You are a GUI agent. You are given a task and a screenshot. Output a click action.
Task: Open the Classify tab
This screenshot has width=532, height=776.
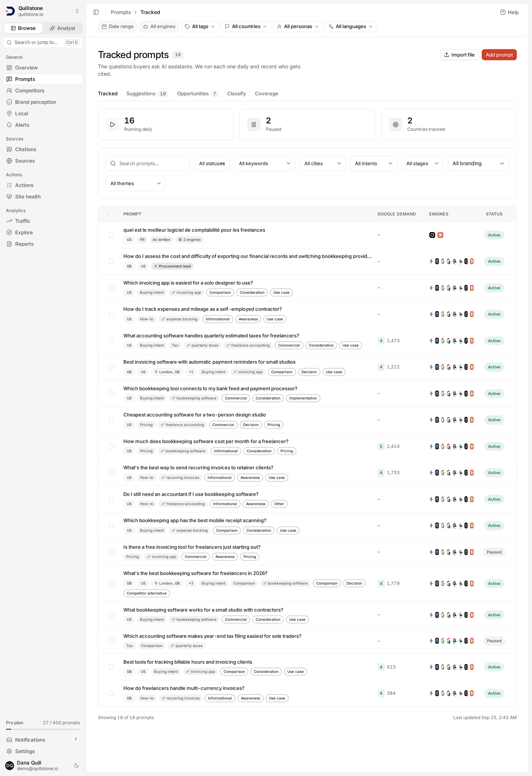coord(236,94)
